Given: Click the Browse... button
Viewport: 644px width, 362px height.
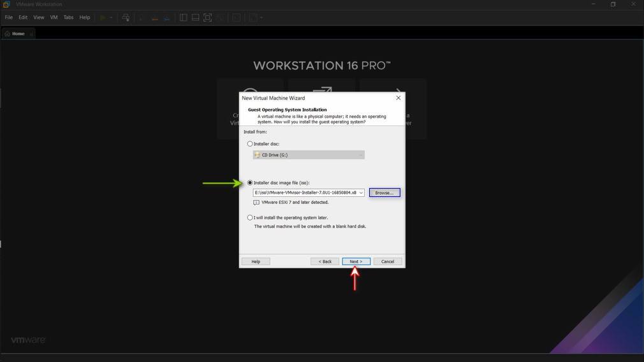Looking at the screenshot, I should [384, 192].
